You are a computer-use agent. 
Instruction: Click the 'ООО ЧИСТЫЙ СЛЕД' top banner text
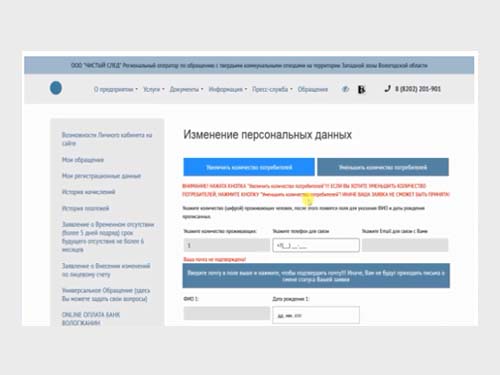(249, 65)
